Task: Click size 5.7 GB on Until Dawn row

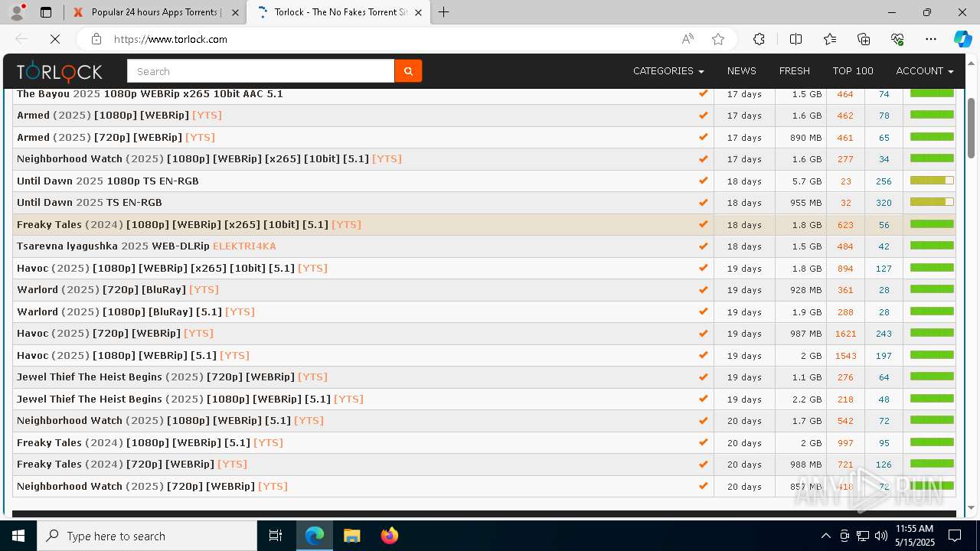Action: (x=807, y=181)
